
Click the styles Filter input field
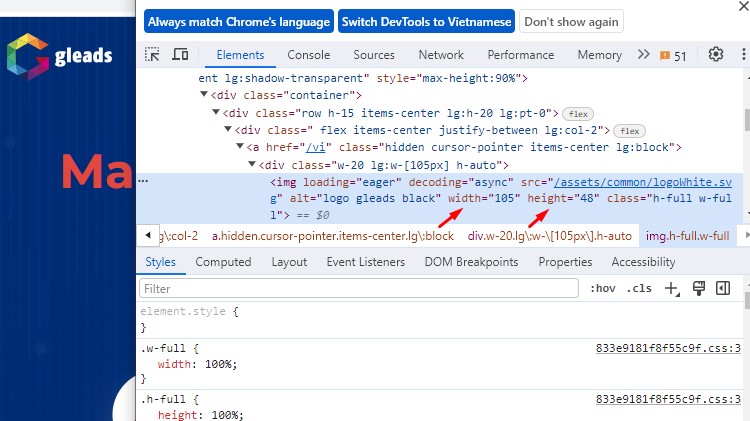point(360,289)
